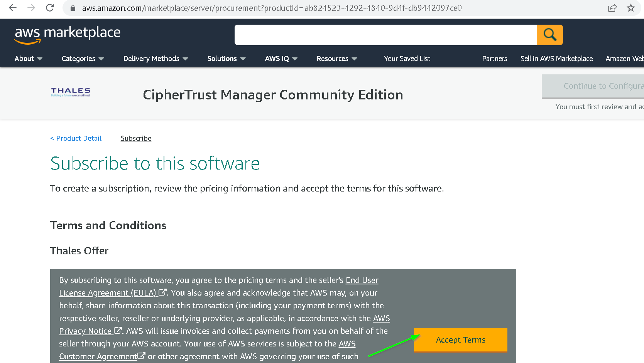Click the Subscribe breadcrumb link
644x363 pixels.
pos(136,138)
